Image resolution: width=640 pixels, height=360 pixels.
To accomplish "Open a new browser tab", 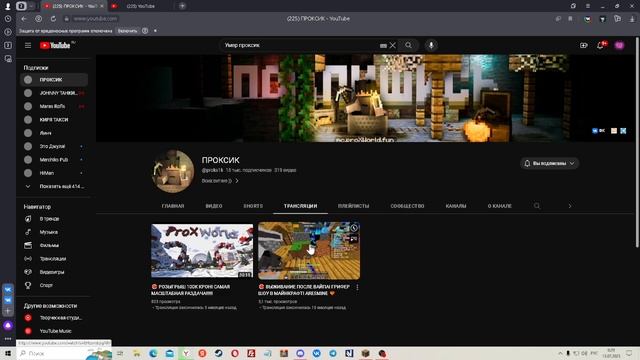I will point(182,6).
